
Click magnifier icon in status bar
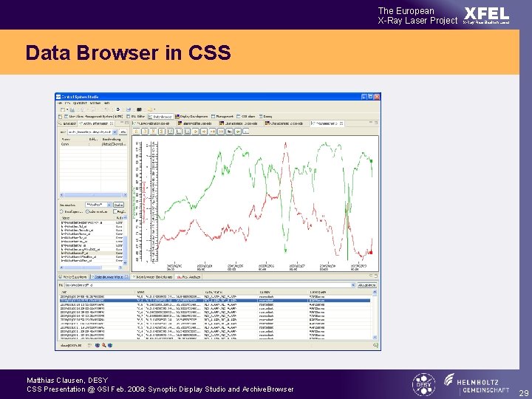(x=104, y=345)
